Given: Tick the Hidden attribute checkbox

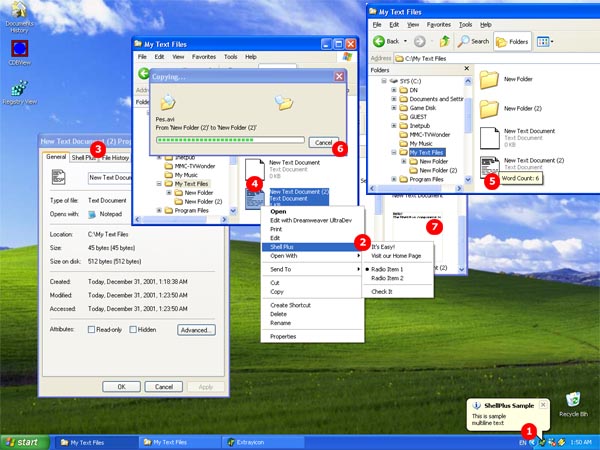Looking at the screenshot, I should point(133,329).
